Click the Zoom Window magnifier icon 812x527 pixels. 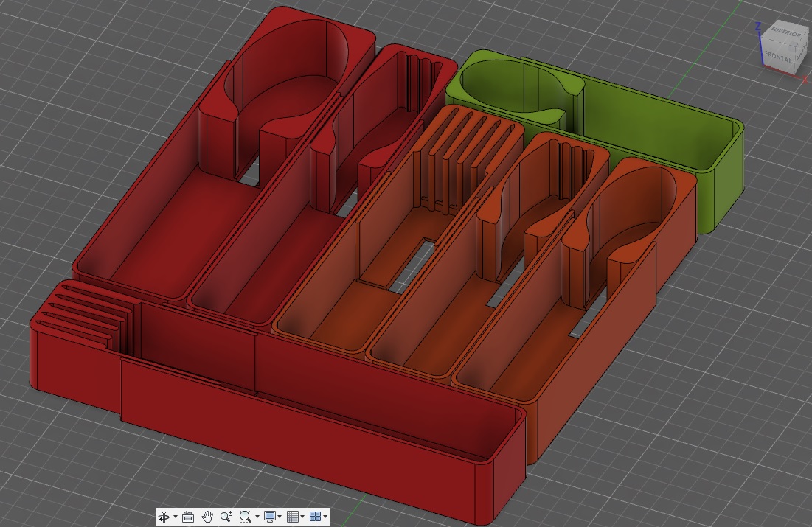pos(246,517)
